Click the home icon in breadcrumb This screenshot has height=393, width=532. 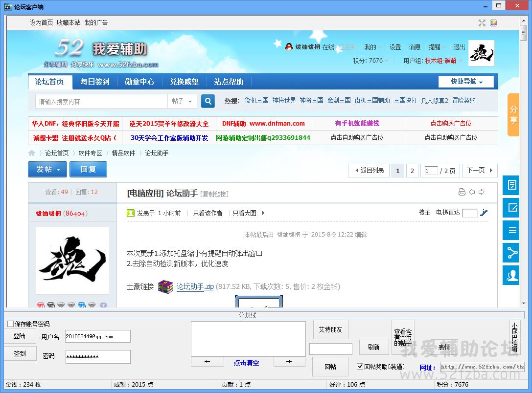tap(32, 153)
